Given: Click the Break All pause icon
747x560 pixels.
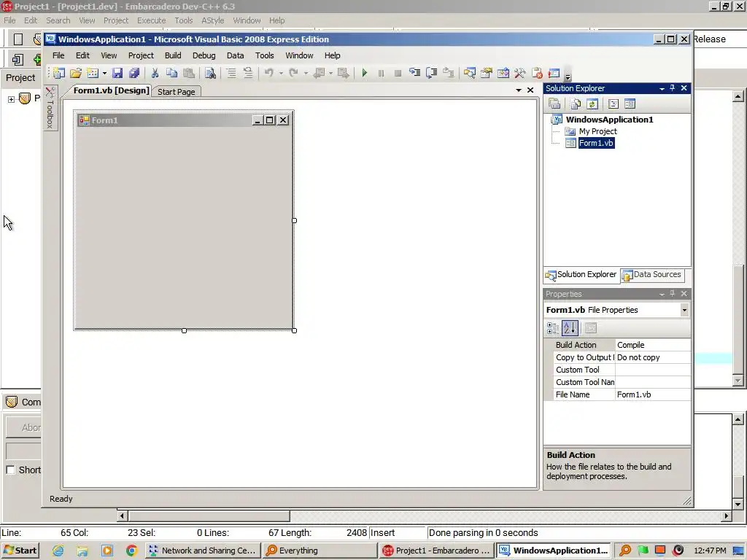Looking at the screenshot, I should pyautogui.click(x=381, y=73).
